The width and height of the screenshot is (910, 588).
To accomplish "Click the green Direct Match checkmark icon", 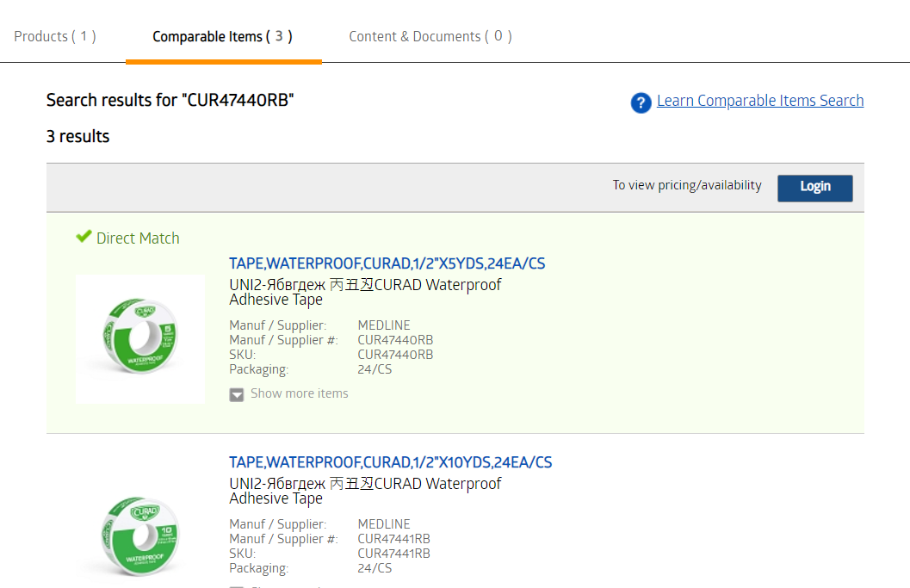I will click(84, 236).
